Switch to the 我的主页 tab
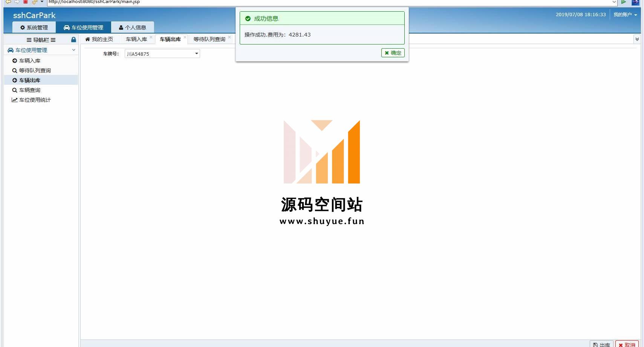Screen dimensions: 644x347 [99, 39]
